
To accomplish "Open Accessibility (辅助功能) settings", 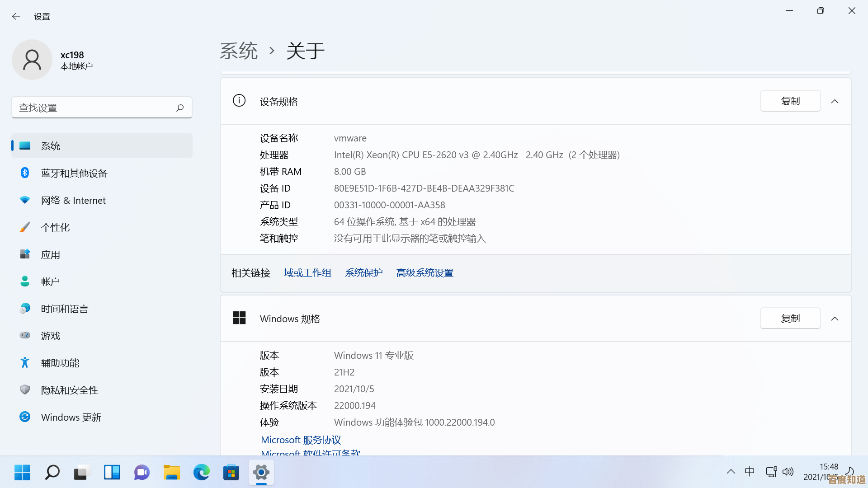I will [x=60, y=363].
